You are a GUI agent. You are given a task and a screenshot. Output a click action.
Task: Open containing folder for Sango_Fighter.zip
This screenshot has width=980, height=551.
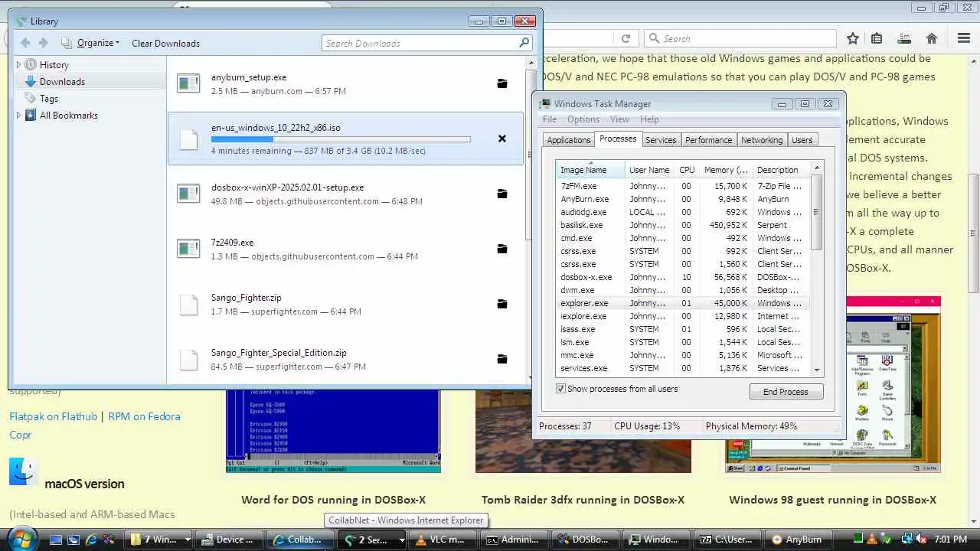pos(502,304)
